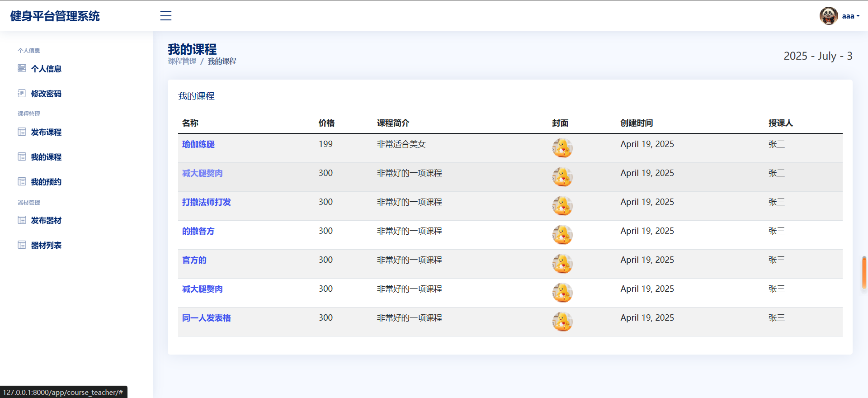Viewport: 868px width, 398px height.
Task: Click the 器材列表 list icon
Action: pyautogui.click(x=22, y=245)
